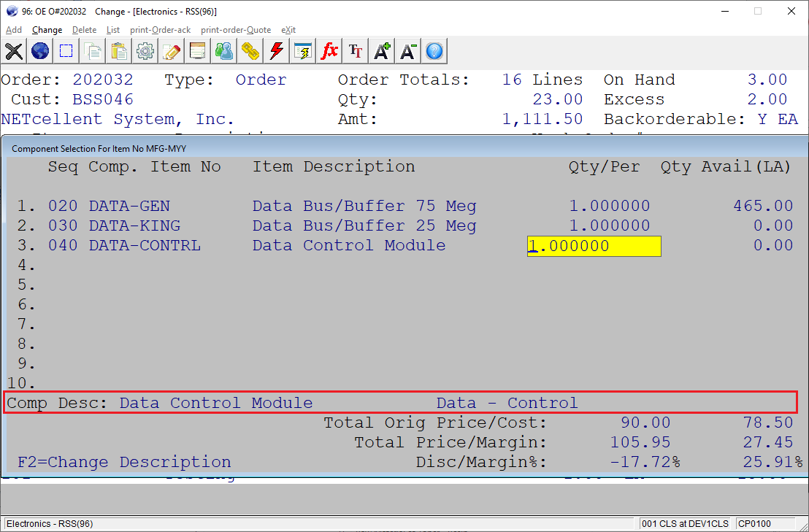
Task: Open the blue question mark help icon
Action: point(435,51)
